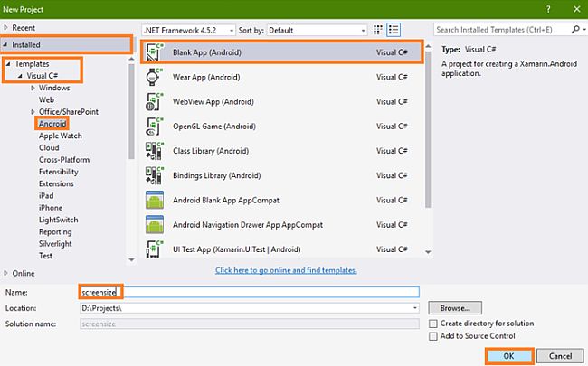This screenshot has height=366, width=588.
Task: Select the LightSwitch category
Action: [x=59, y=220]
